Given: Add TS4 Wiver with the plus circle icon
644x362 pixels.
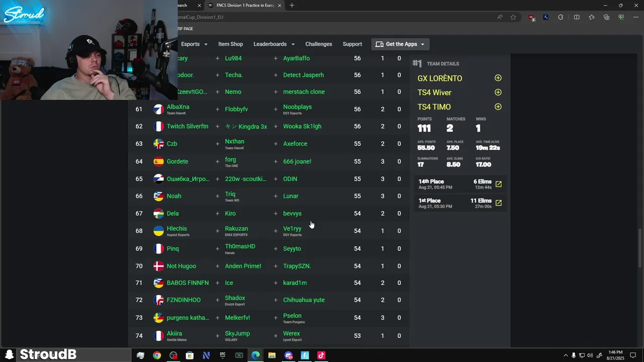Looking at the screenshot, I should pyautogui.click(x=498, y=92).
